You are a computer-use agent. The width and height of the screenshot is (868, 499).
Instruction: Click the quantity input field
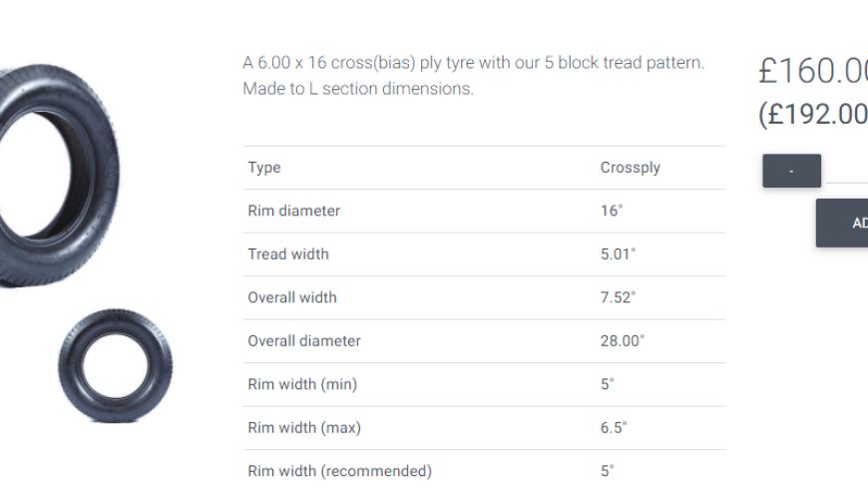click(x=848, y=171)
